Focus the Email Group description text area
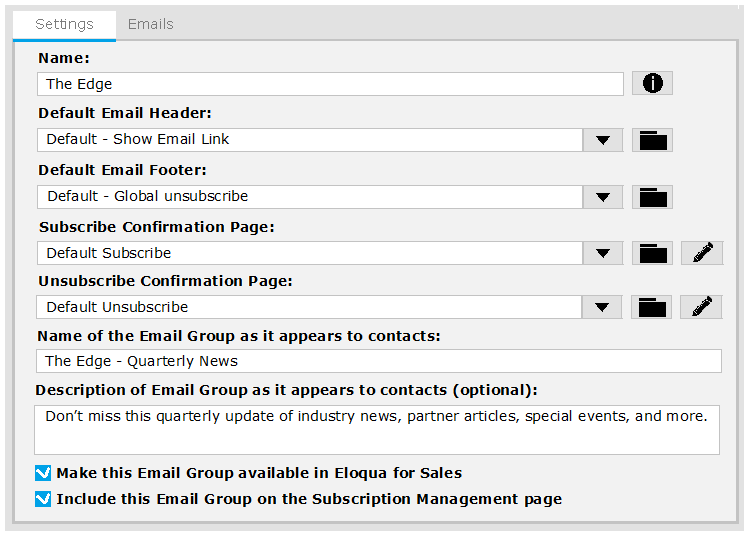The image size is (746, 533). click(x=377, y=430)
